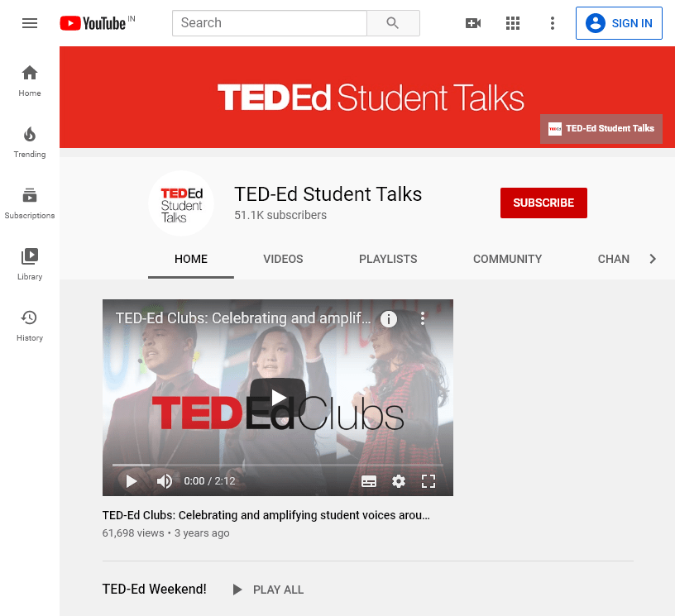Open Trending in the sidebar
675x616 pixels.
coord(30,142)
